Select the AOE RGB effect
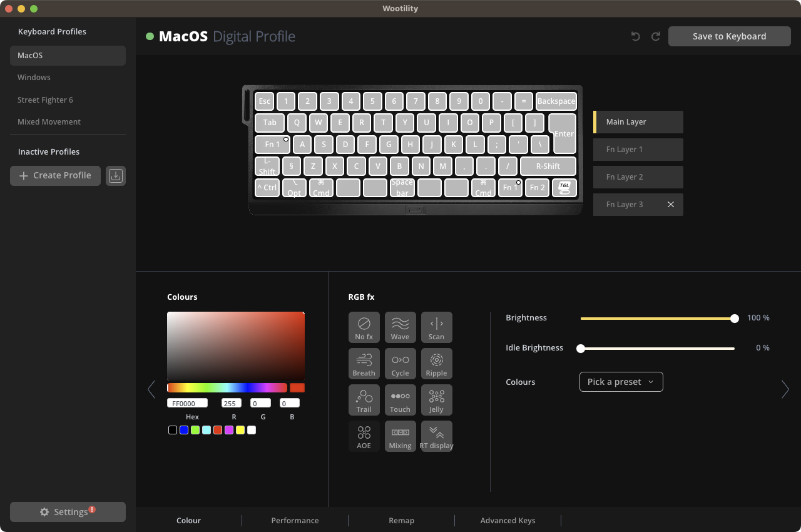 pos(364,436)
